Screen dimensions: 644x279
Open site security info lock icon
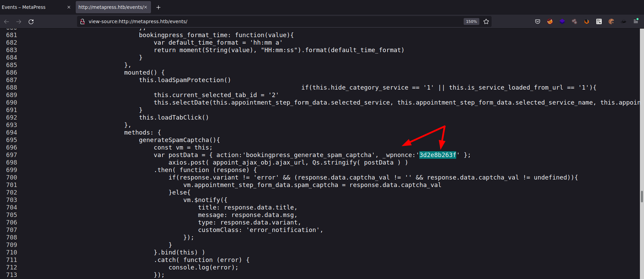click(x=82, y=21)
